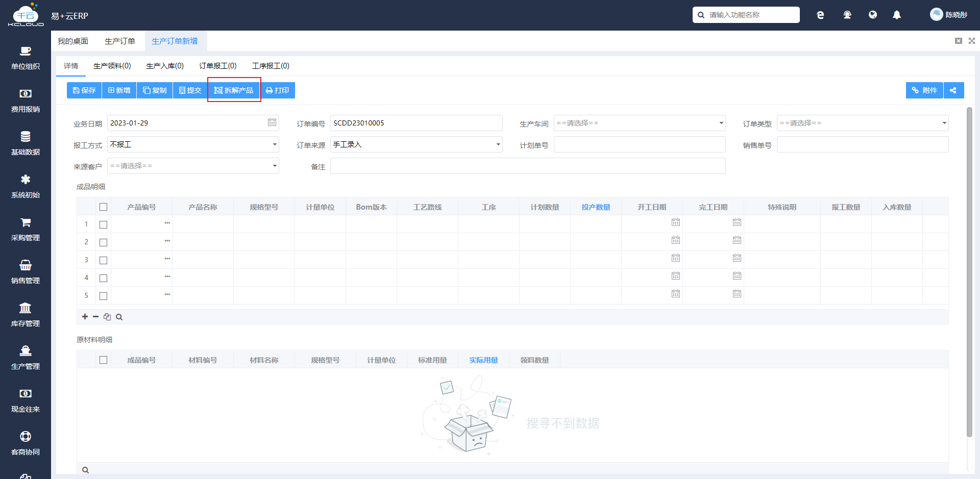Open the 工序报工(0) tab
The image size is (980, 479).
(x=271, y=66)
